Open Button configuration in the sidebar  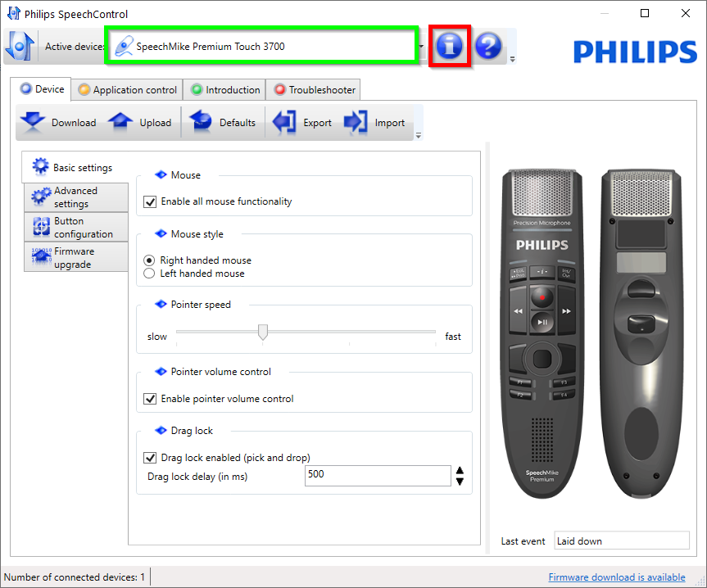(75, 228)
